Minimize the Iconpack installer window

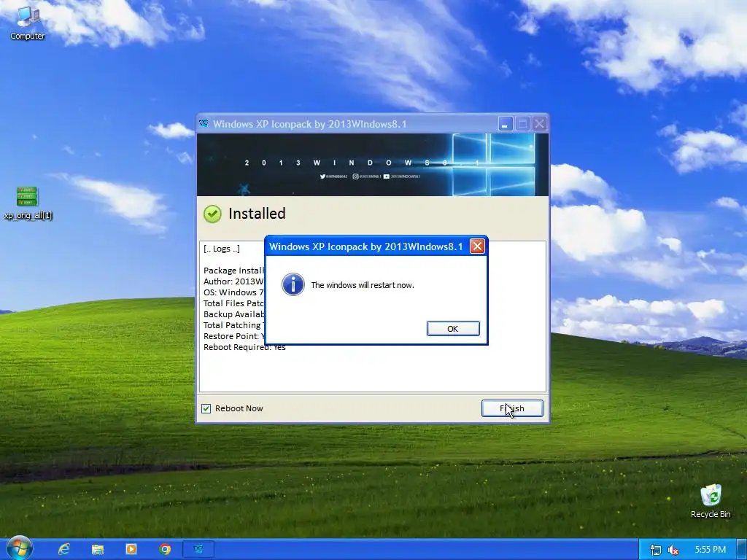(x=506, y=124)
